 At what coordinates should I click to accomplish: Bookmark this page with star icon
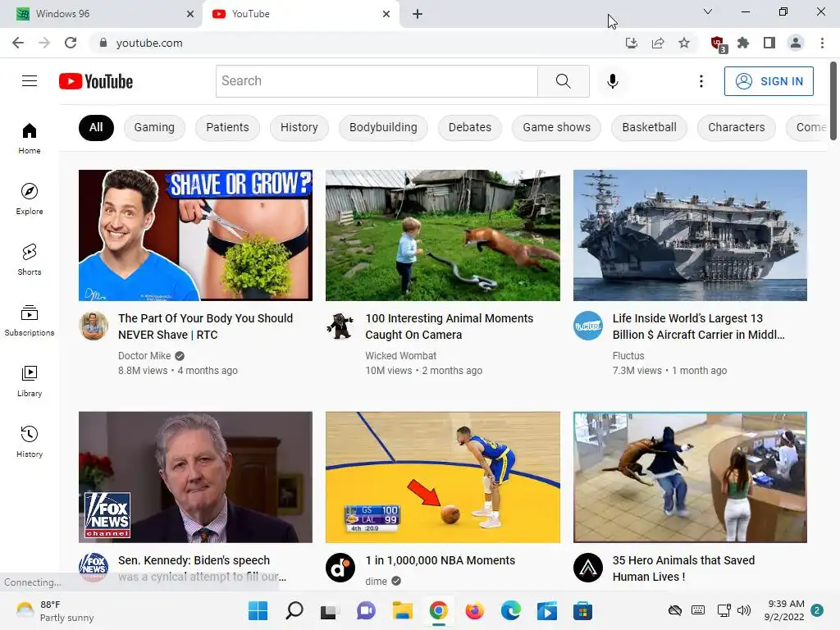(684, 43)
